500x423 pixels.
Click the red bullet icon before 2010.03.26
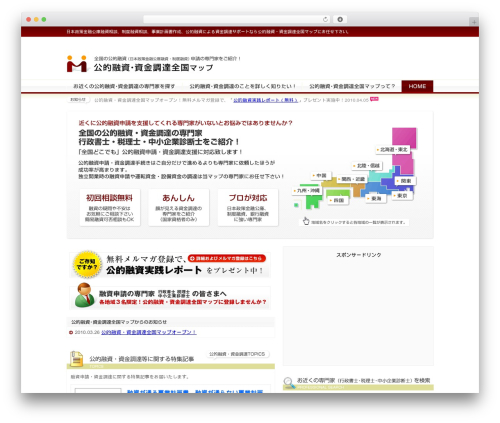71,332
